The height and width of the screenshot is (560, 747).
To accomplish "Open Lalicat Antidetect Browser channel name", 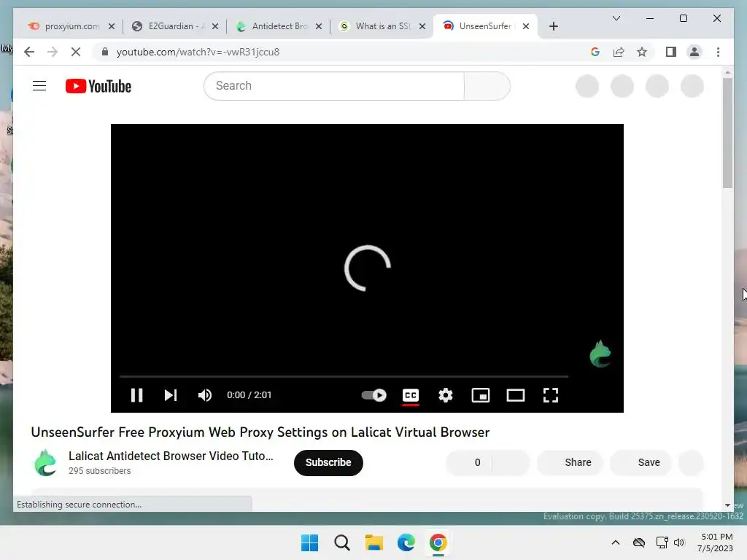I will 171,456.
